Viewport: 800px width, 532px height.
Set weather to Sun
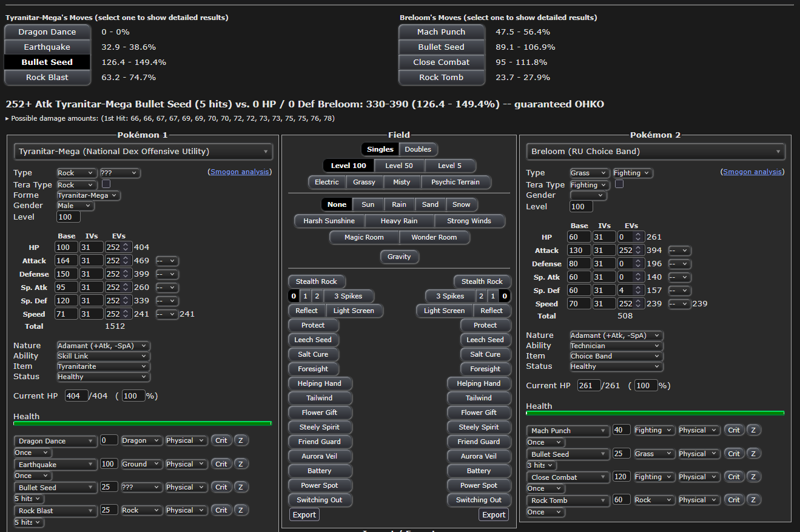pos(368,204)
